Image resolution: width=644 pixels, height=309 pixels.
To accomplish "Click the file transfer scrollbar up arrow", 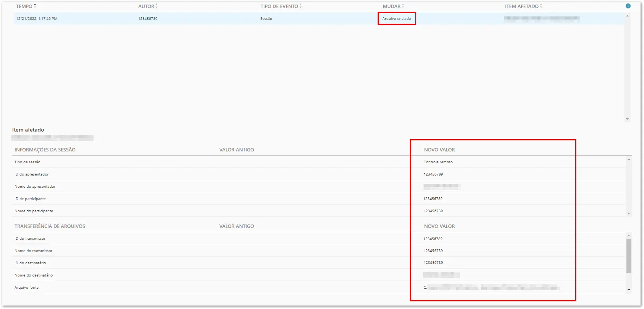I will pos(629,236).
